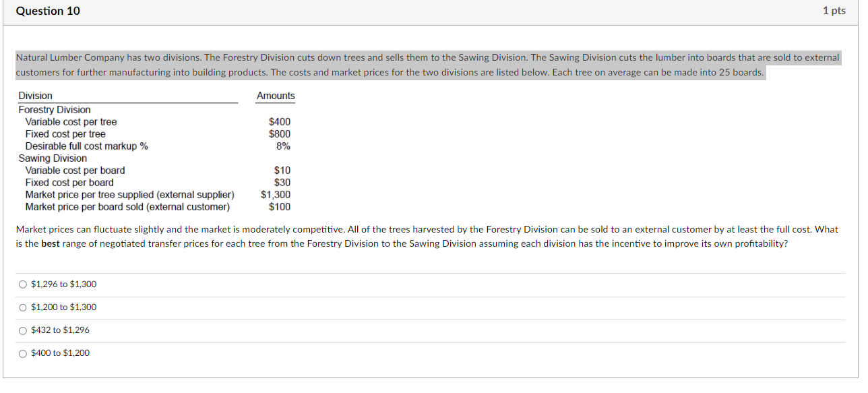Screen dimensions: 868x393
Task: Select the $400 to $1,200 answer option
Action: click(x=22, y=353)
